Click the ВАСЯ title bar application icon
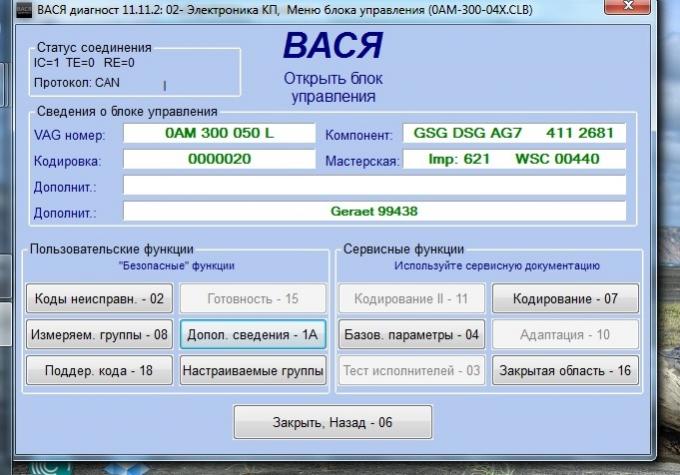Screen dimensions: 680x475 [24, 10]
